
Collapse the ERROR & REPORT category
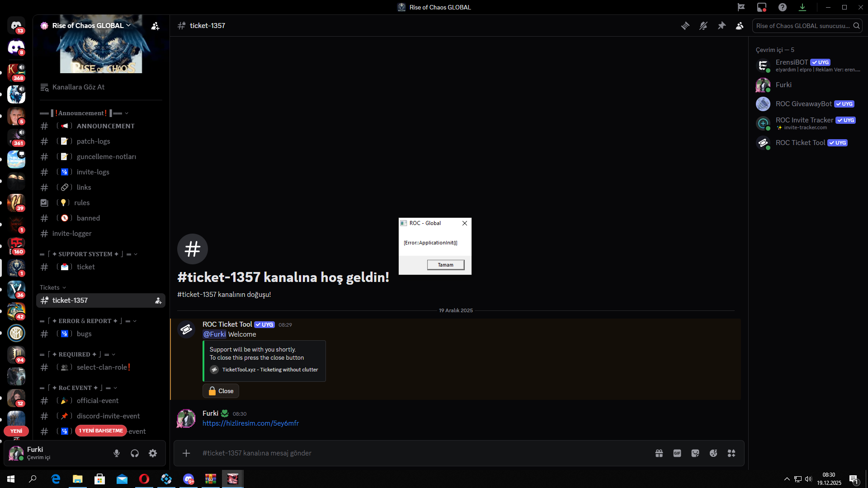click(x=88, y=321)
